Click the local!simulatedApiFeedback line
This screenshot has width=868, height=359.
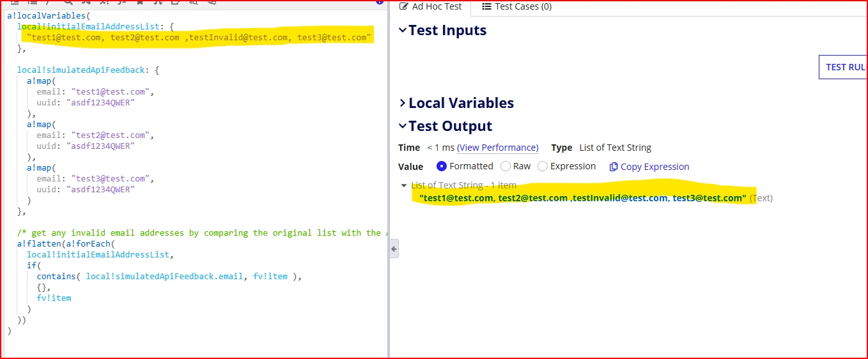point(89,70)
